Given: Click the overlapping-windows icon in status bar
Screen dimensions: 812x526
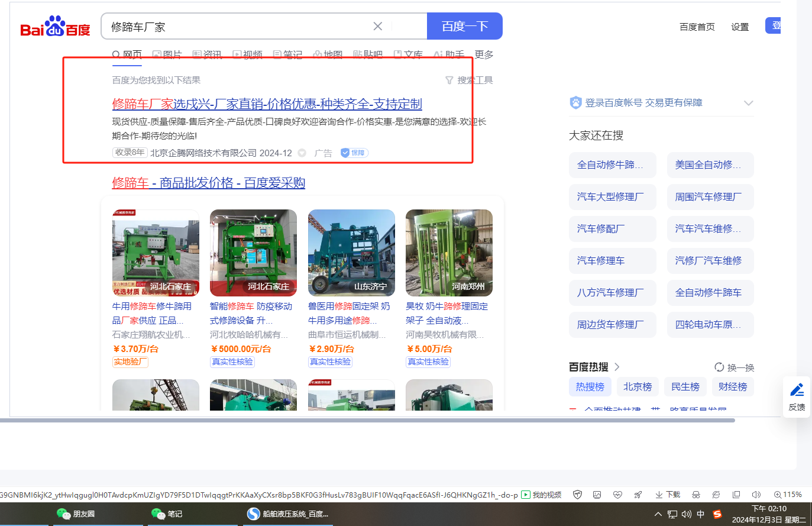Looking at the screenshot, I should (x=736, y=495).
